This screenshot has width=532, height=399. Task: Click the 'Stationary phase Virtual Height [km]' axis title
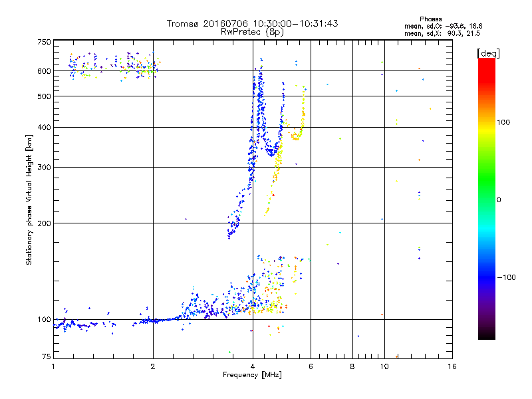pos(29,200)
